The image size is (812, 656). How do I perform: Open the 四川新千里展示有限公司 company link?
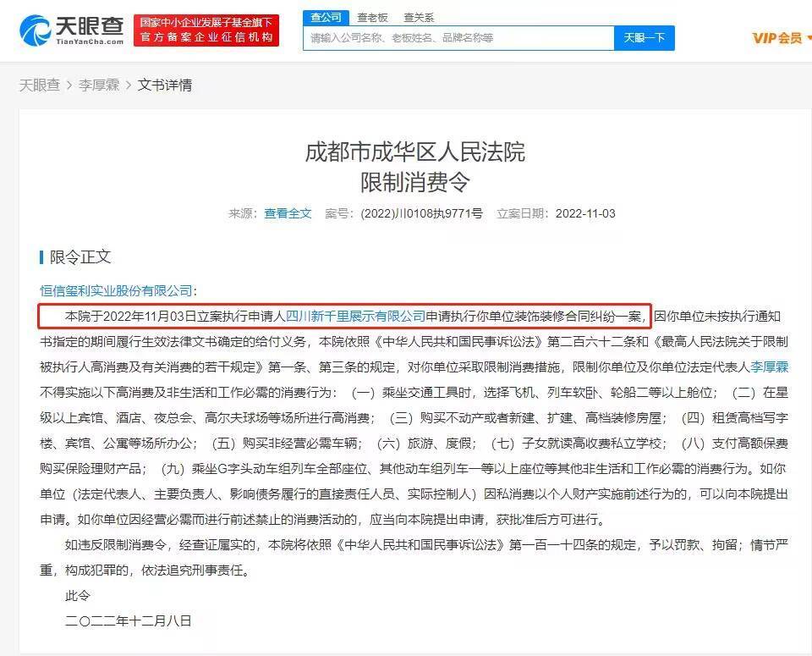pos(356,316)
